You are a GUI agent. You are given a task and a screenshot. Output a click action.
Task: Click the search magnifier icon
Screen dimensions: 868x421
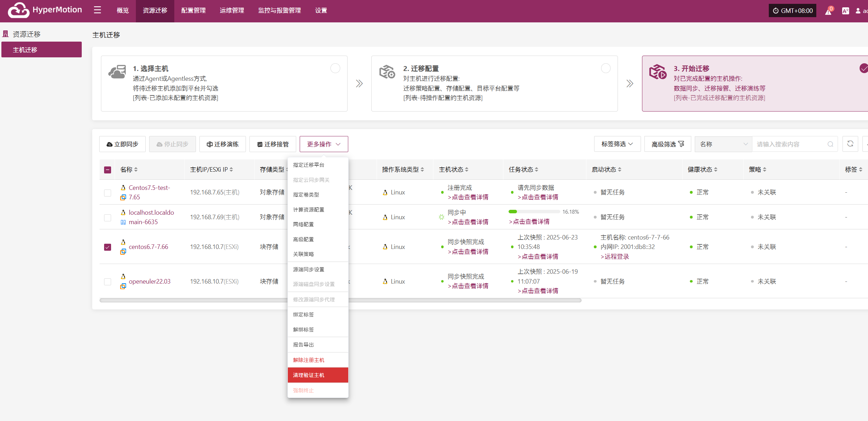pyautogui.click(x=830, y=144)
